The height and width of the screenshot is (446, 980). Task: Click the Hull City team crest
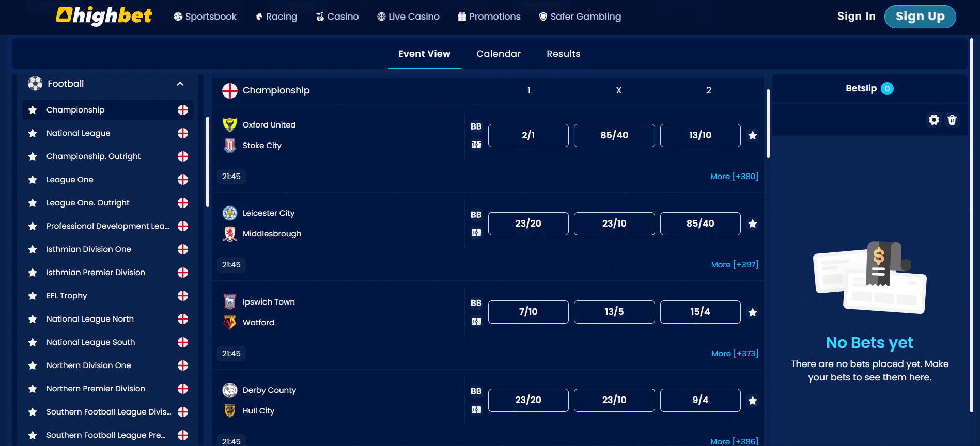coord(230,410)
